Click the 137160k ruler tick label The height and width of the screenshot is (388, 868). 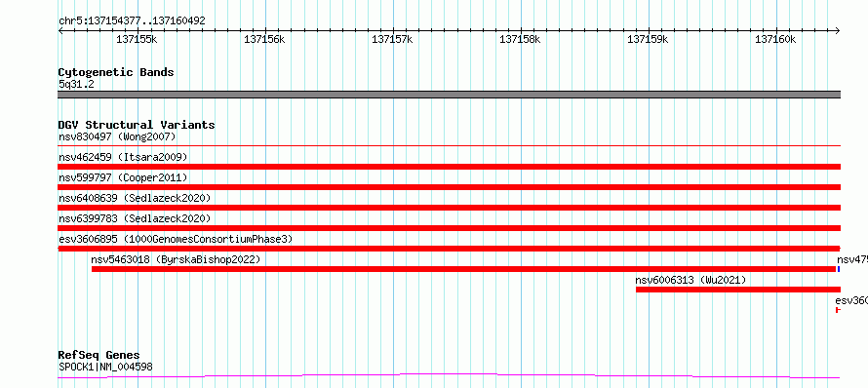(775, 39)
